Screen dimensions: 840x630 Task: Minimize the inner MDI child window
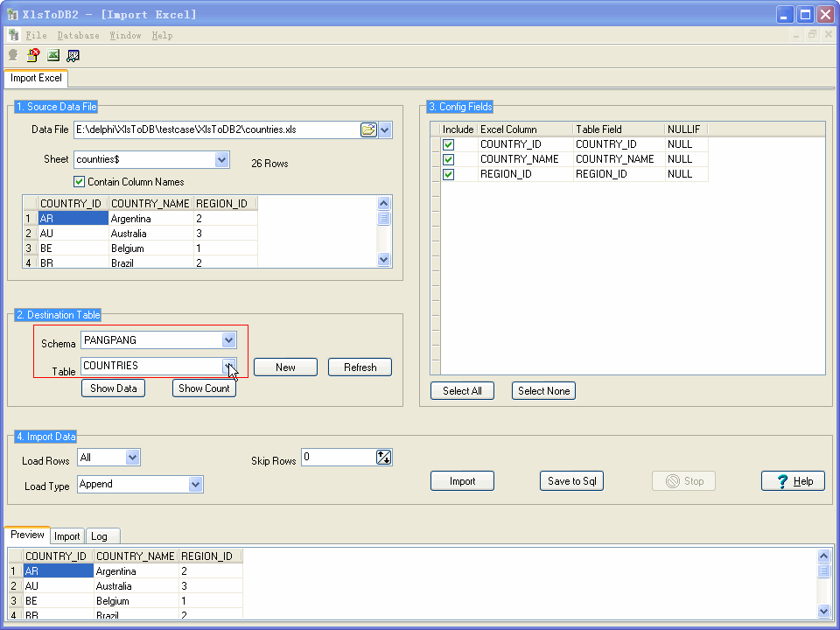pos(796,35)
